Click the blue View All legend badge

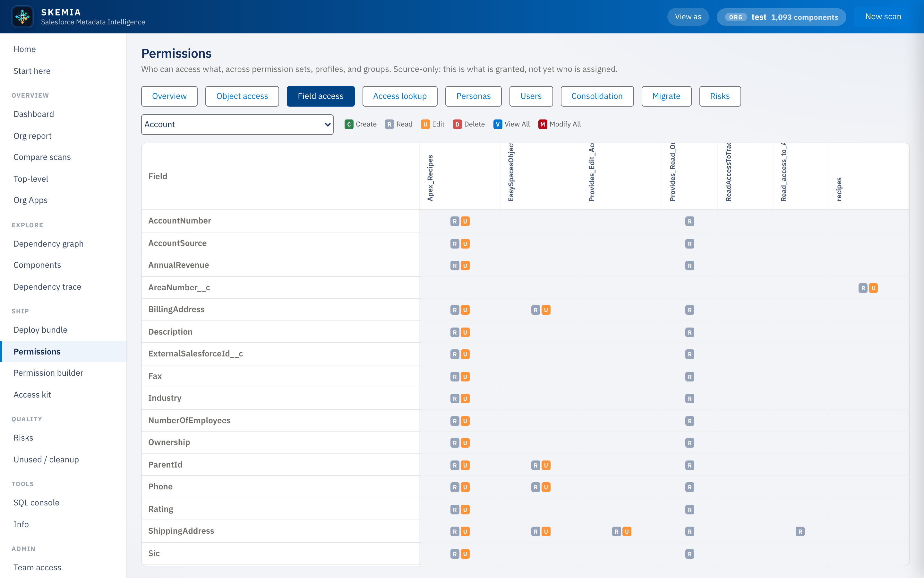tap(498, 124)
